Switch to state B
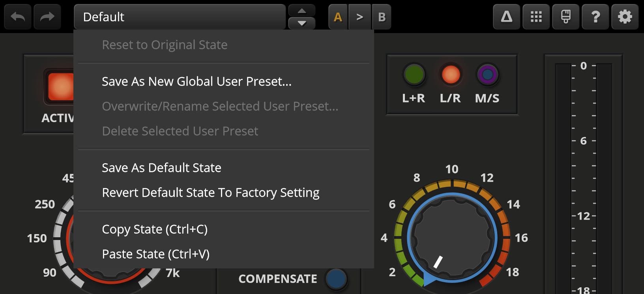644x294 pixels. point(382,17)
